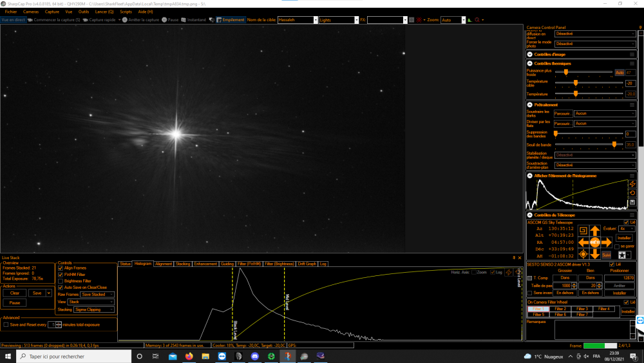
Task: Click the telescope move up arrow
Action: (594, 231)
